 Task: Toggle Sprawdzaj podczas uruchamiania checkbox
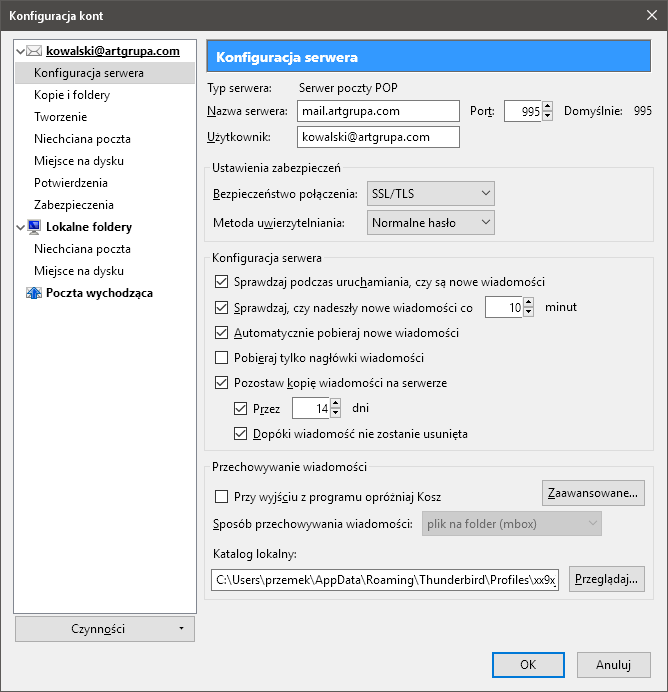[221, 282]
